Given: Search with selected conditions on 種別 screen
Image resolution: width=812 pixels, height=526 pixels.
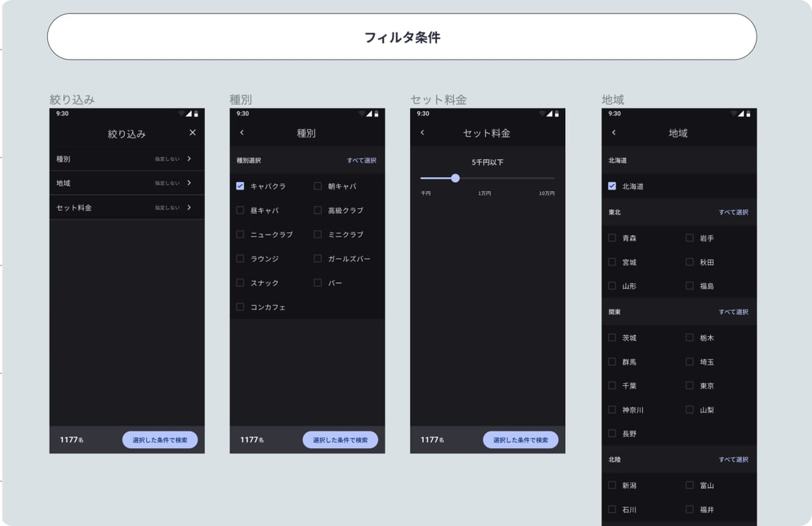Looking at the screenshot, I should click(x=340, y=440).
